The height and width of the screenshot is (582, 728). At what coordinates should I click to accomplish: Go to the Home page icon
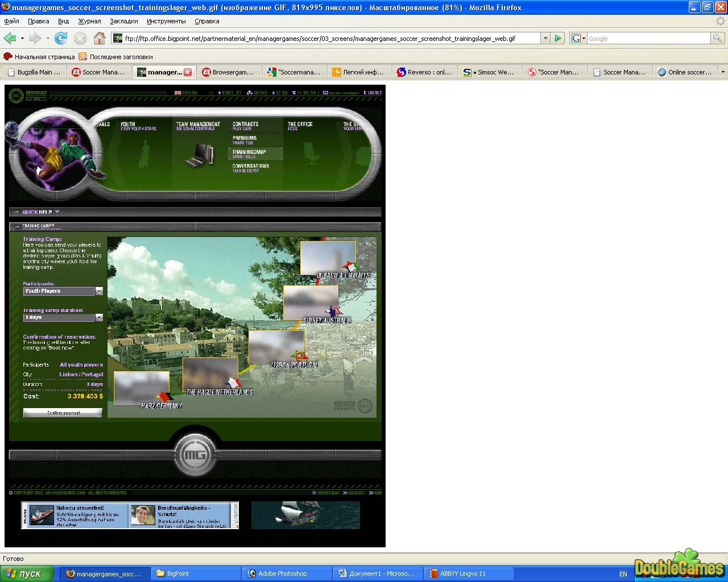[x=100, y=39]
